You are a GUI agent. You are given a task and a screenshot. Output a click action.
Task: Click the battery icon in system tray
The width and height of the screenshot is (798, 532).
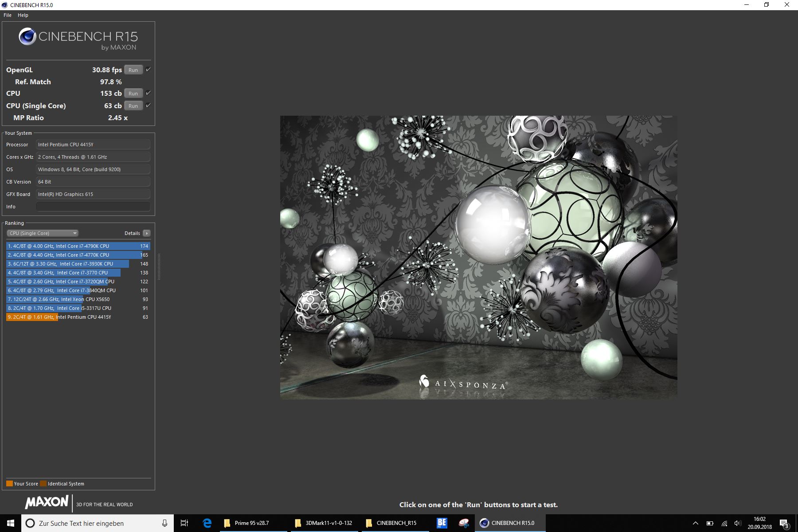click(710, 524)
